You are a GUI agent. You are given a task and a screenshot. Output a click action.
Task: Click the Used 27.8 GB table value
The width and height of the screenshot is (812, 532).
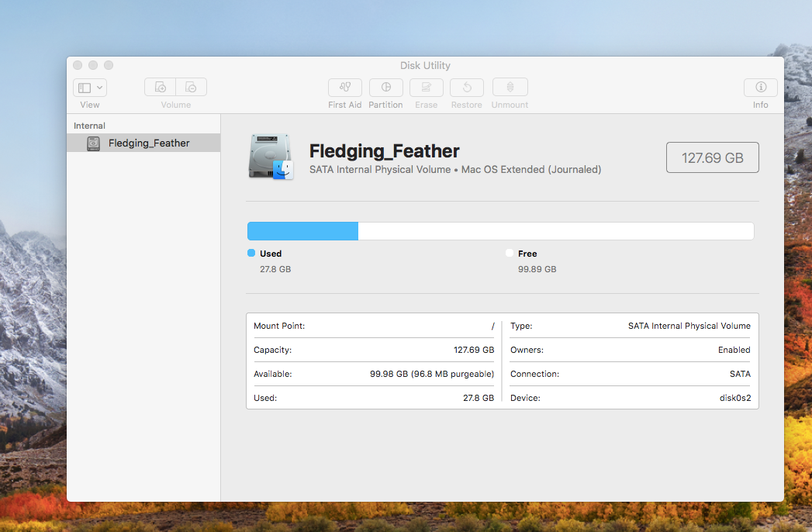point(479,398)
